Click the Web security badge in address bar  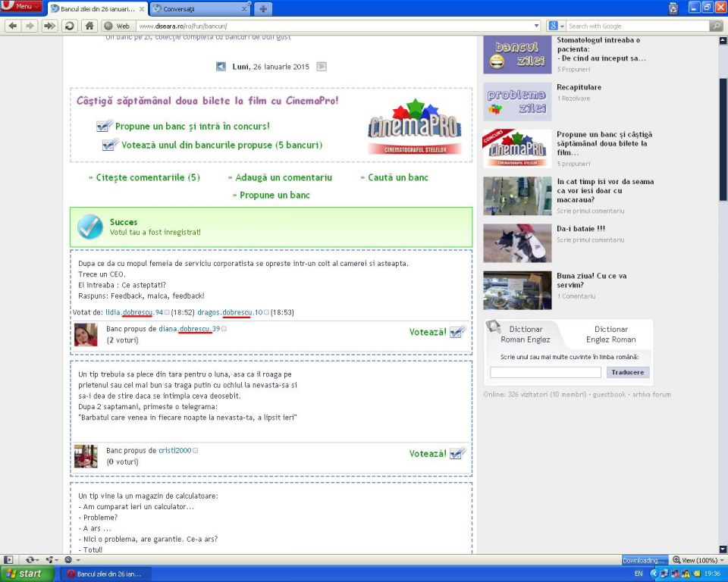(117, 26)
